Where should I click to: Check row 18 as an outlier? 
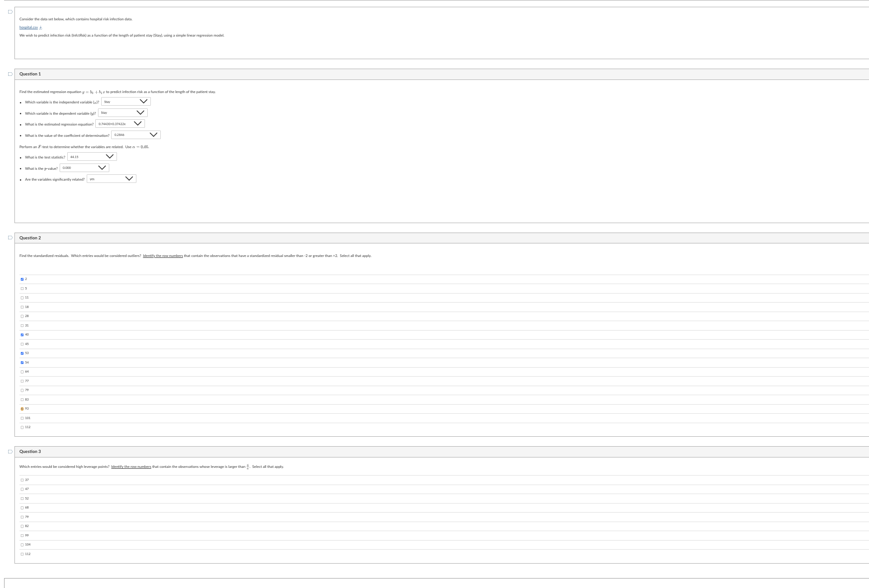22,307
